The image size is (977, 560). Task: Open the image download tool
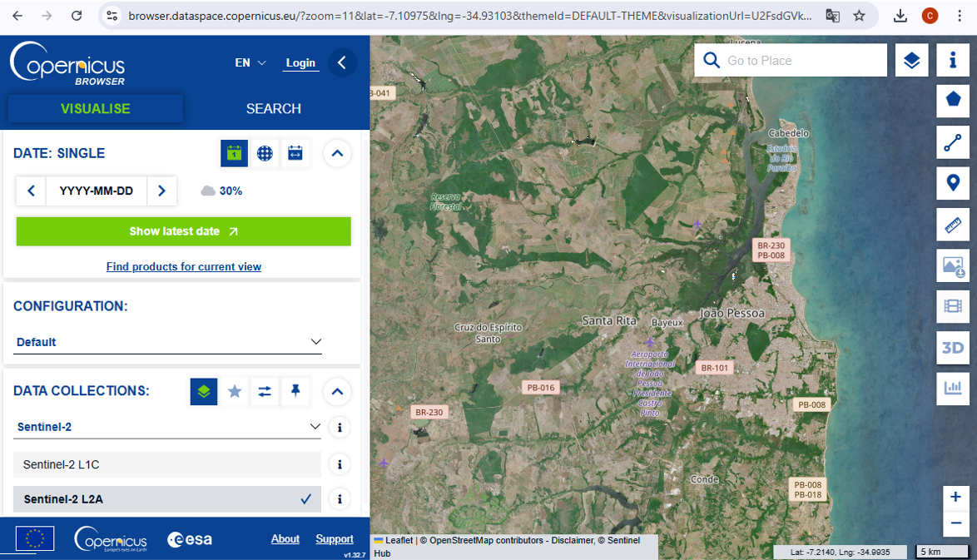tap(953, 266)
